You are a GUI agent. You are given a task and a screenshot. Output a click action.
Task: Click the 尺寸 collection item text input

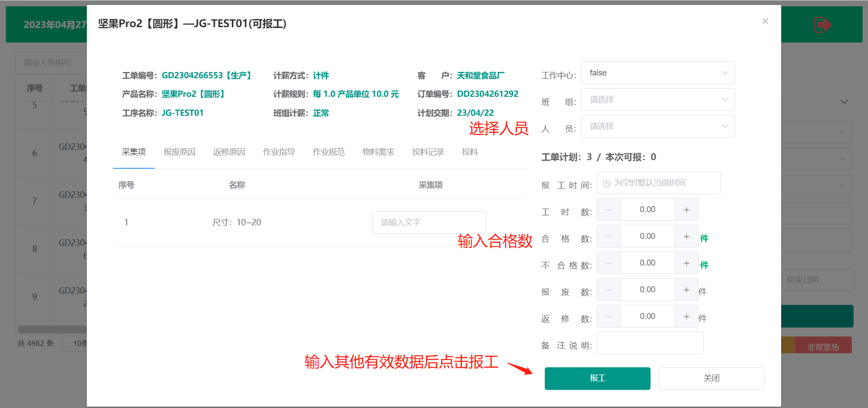pyautogui.click(x=429, y=223)
